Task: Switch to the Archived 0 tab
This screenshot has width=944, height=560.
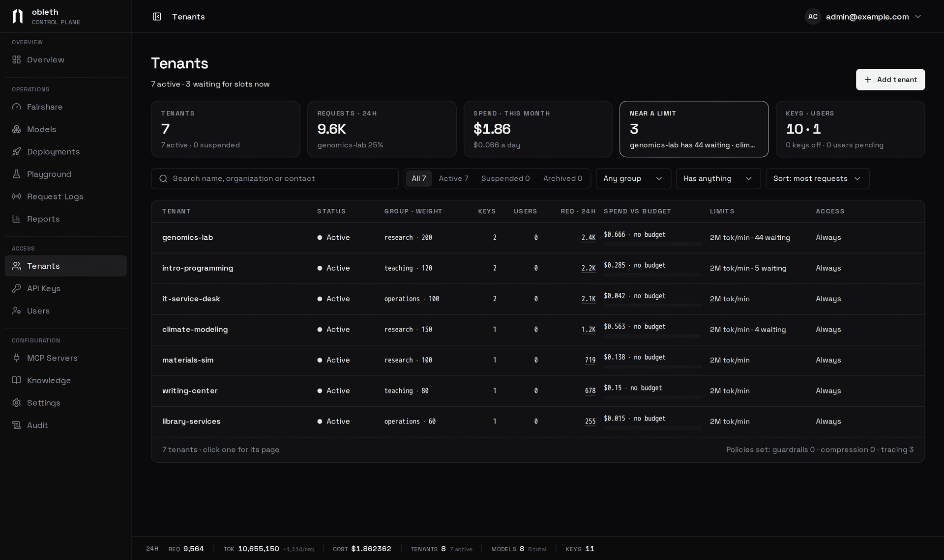Action: 562,178
